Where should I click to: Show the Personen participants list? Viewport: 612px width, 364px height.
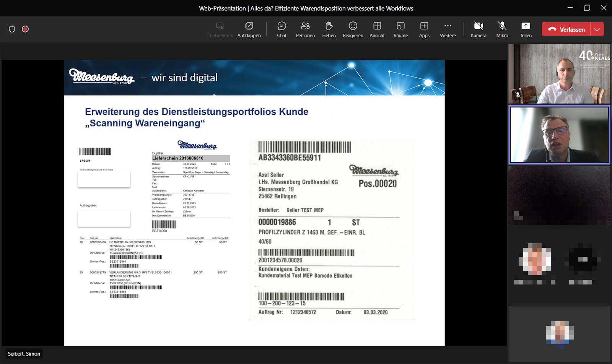click(x=305, y=29)
